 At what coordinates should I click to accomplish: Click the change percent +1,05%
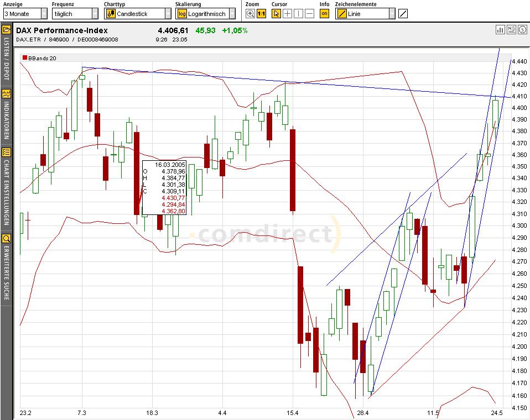235,30
